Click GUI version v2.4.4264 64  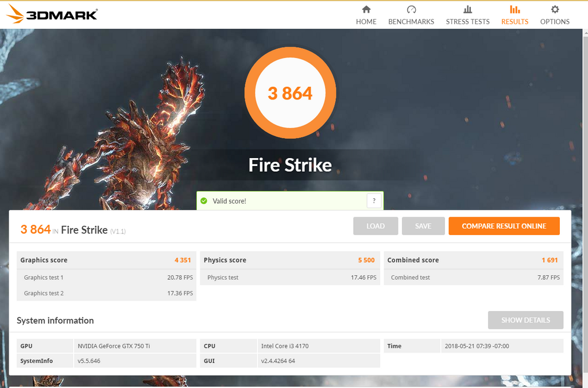click(278, 361)
